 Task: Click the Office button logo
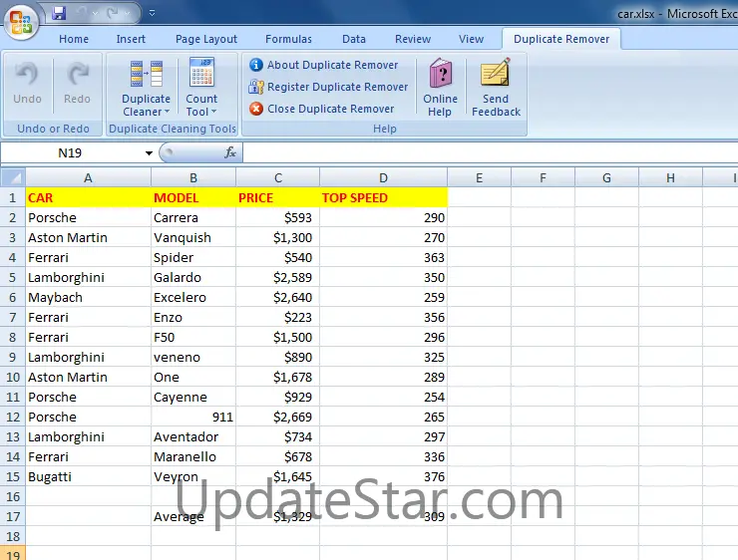pyautogui.click(x=21, y=21)
